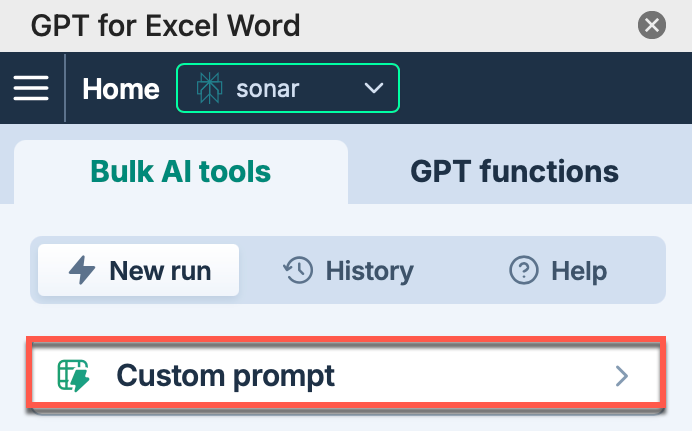Click the GPT for Excel Word title
This screenshot has height=431, width=692.
[x=165, y=24]
